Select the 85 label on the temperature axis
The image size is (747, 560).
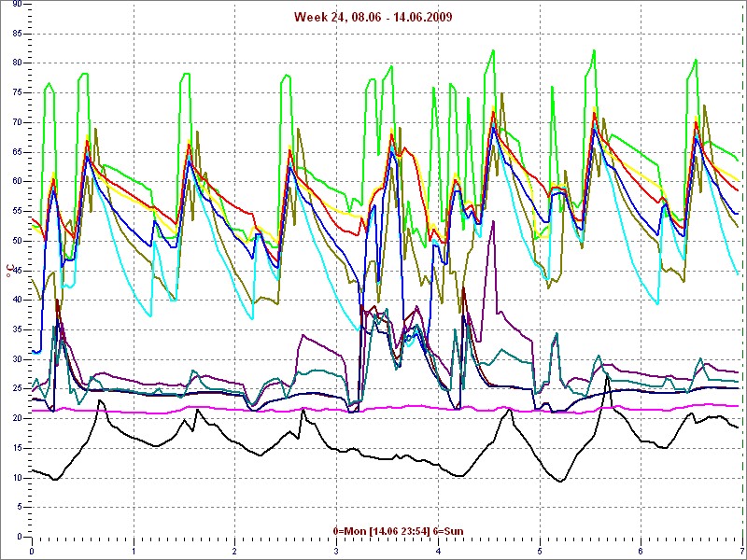pos(17,34)
